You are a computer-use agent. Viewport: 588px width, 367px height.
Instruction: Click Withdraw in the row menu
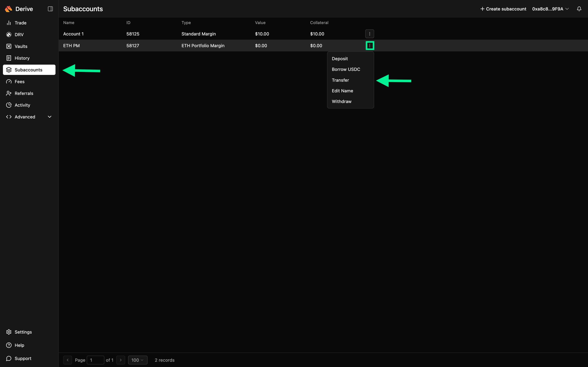pyautogui.click(x=341, y=102)
